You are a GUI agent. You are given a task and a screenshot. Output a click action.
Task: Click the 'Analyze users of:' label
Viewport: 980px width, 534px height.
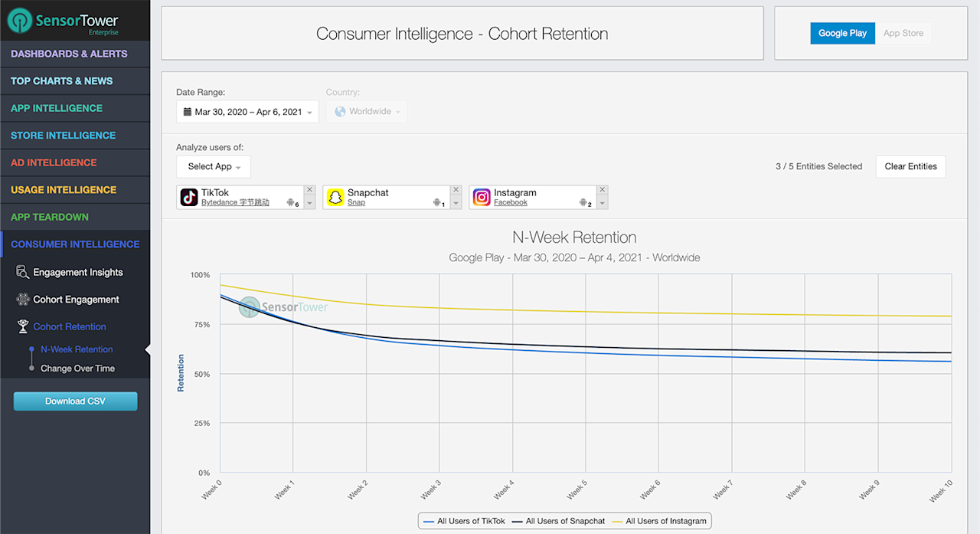210,147
